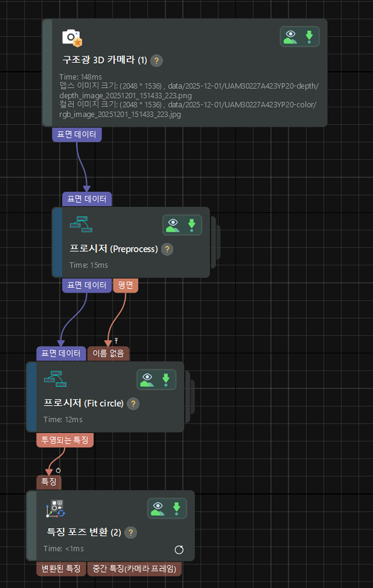This screenshot has height=588, width=373.
Task: Click the Time: 15ms text
Action: [88, 265]
